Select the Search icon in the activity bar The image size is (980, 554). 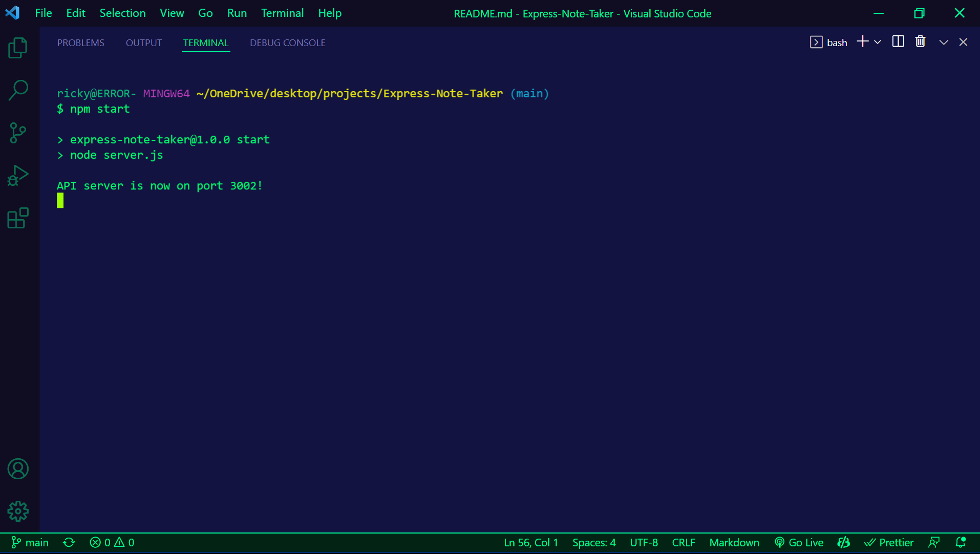[x=18, y=90]
